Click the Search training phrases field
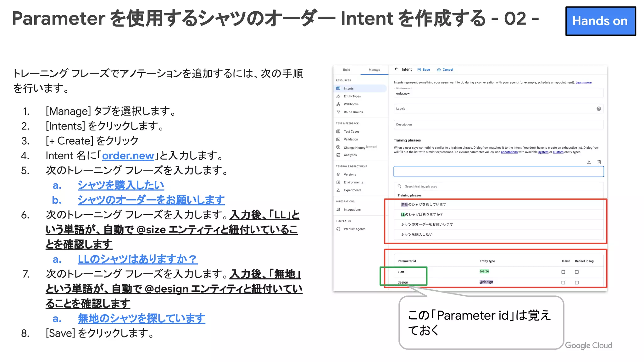The image size is (644, 362). 499,186
